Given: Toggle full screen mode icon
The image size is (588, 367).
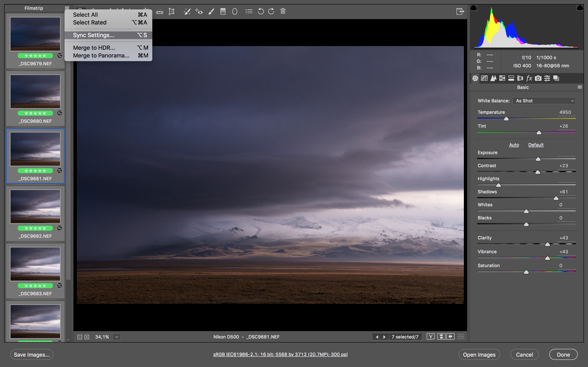Looking at the screenshot, I should (460, 11).
